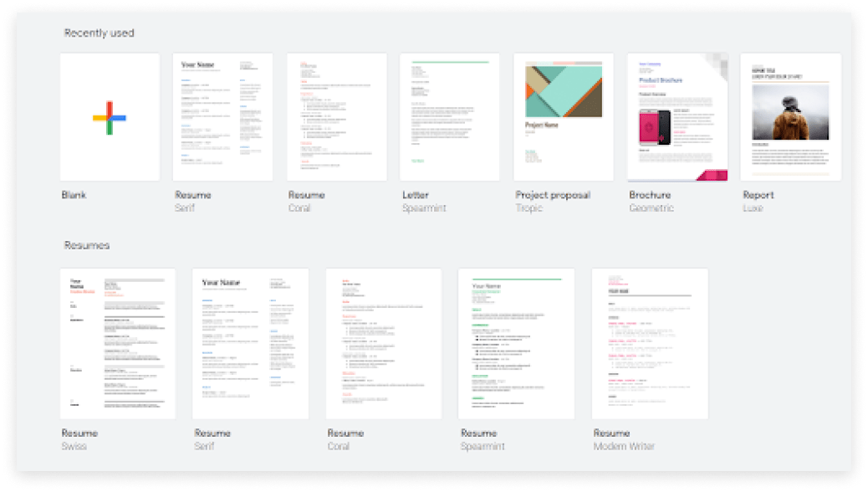Open Resume Serif thumbnail under Recently used
This screenshot has width=868, height=492.
(x=222, y=117)
